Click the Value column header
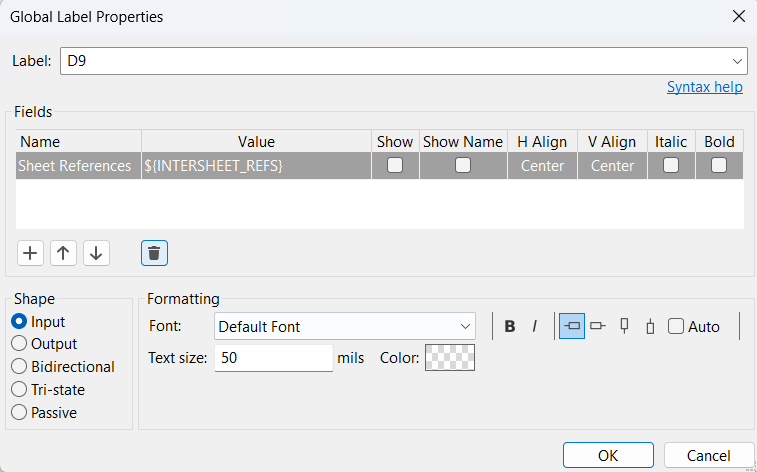The height and width of the screenshot is (472, 757). click(256, 141)
